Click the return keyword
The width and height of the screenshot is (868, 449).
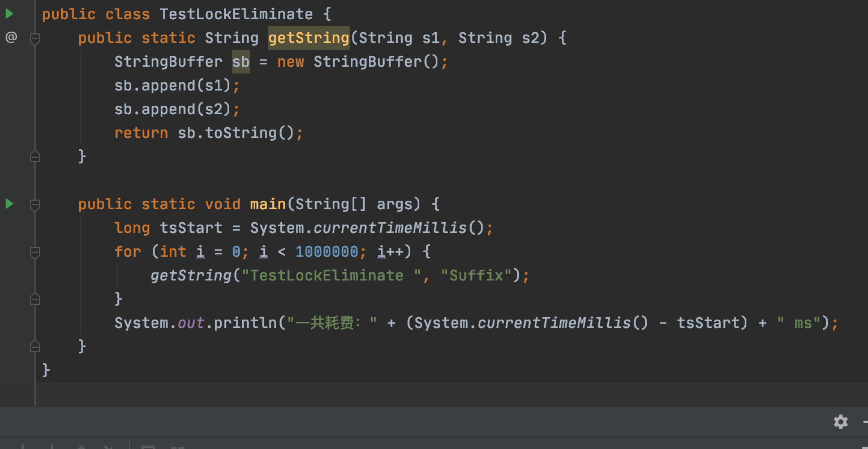[x=141, y=133]
